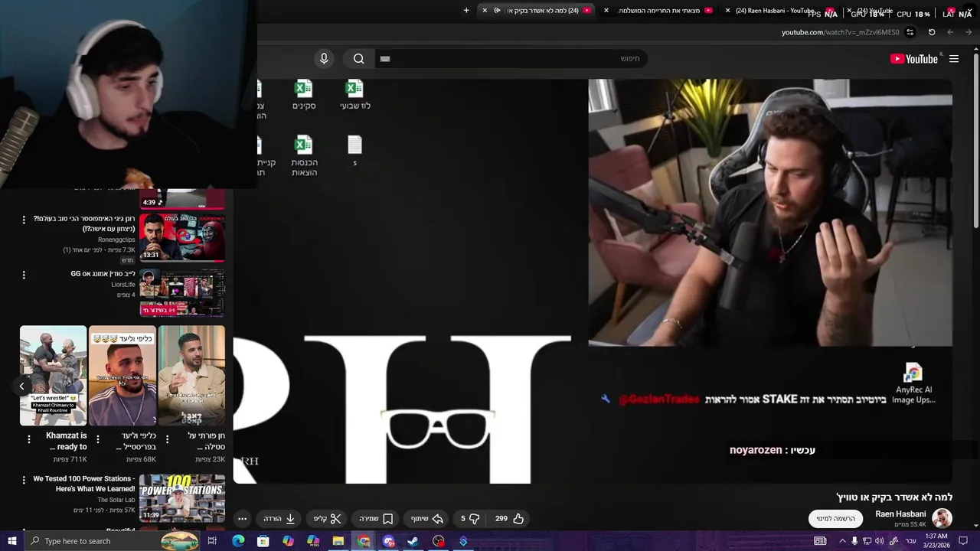Like the video with 299 likes

tap(510, 518)
